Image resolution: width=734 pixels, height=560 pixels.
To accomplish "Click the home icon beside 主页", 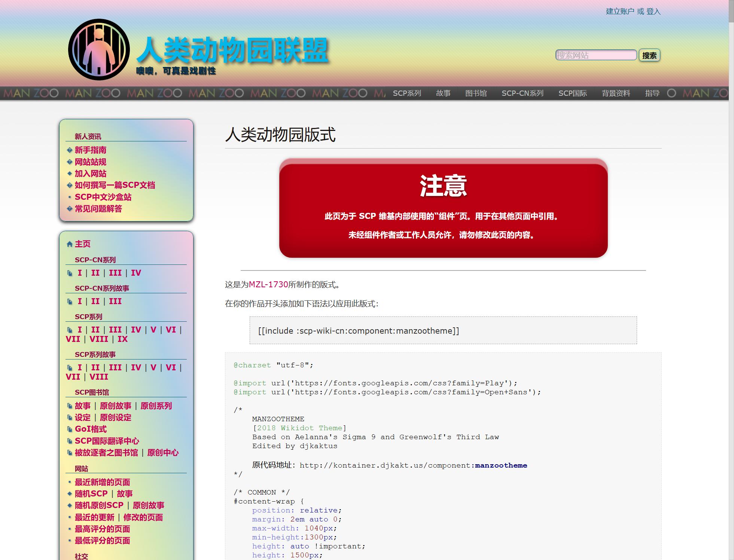I will [69, 244].
